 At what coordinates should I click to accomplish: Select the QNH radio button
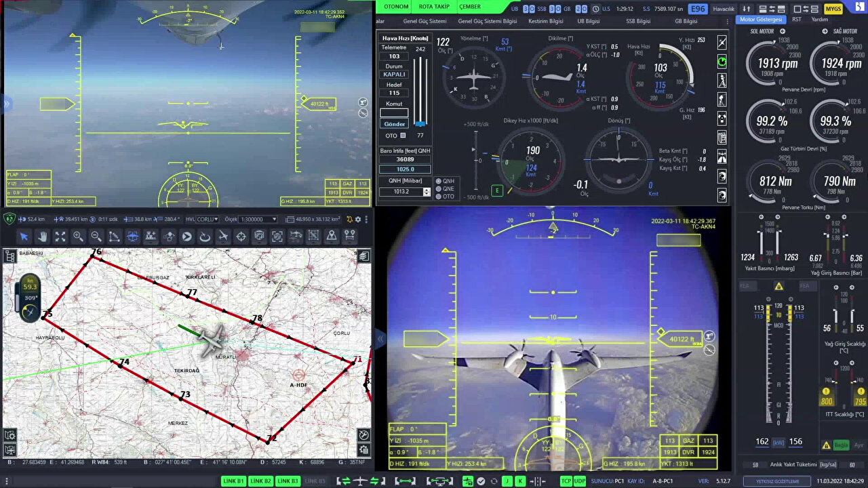click(x=439, y=181)
